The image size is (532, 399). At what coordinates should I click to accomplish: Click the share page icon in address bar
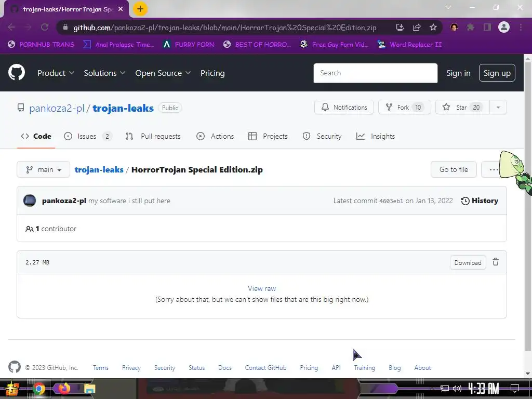pyautogui.click(x=417, y=28)
